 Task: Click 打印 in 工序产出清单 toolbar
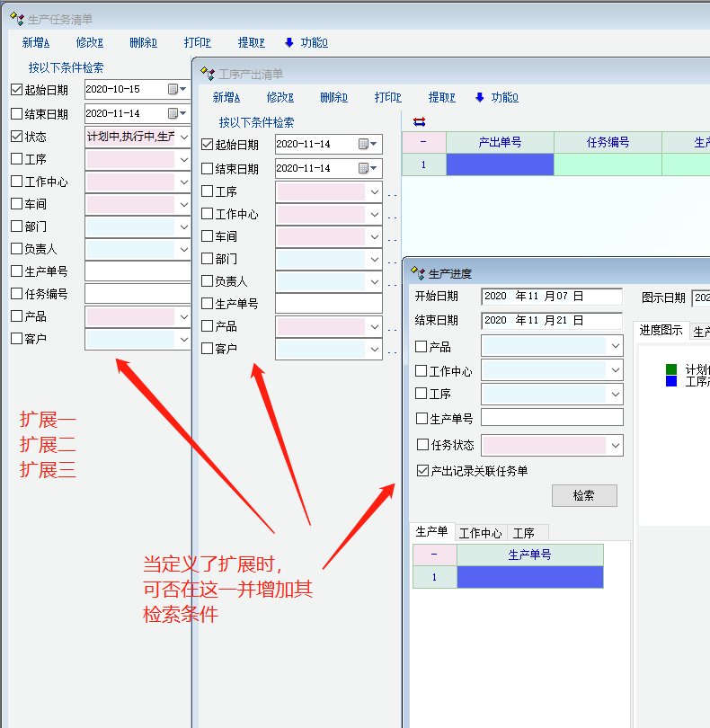[x=387, y=98]
